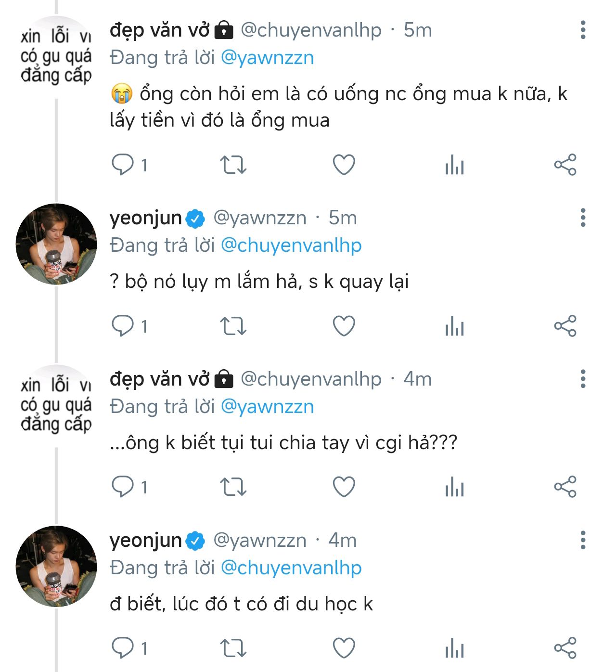Open more options on yeonjun's 4m tweet
The image size is (616, 672).
[583, 540]
